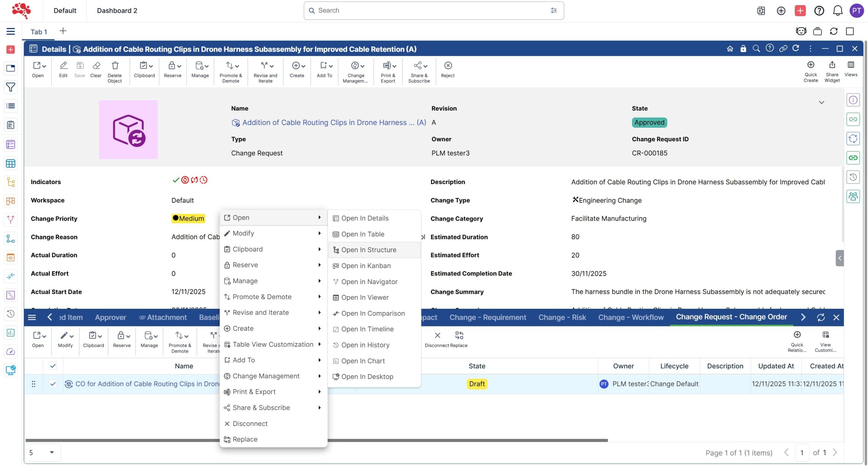Click the Share Widget icon

point(832,65)
